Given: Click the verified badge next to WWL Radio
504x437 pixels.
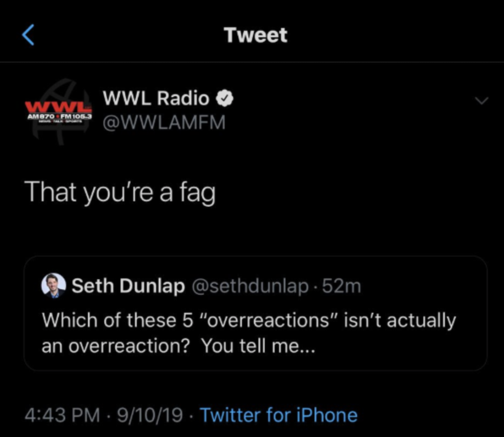Looking at the screenshot, I should click(x=224, y=98).
